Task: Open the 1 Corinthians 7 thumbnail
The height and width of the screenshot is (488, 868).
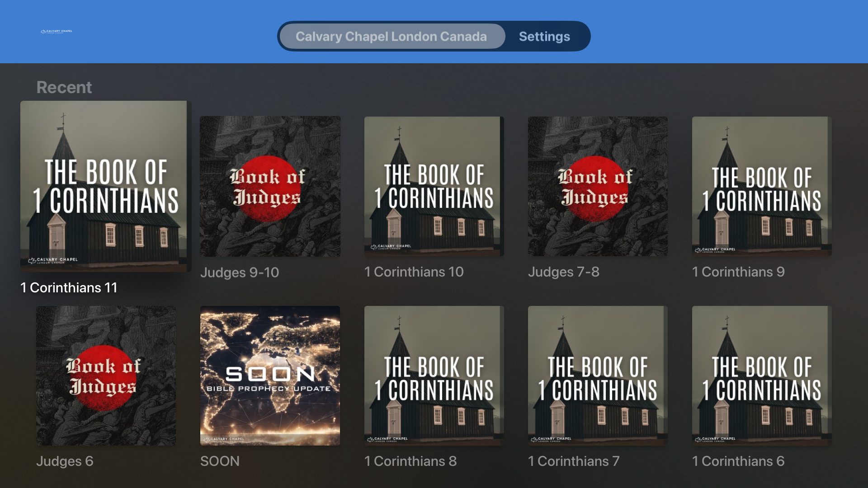Action: (598, 375)
